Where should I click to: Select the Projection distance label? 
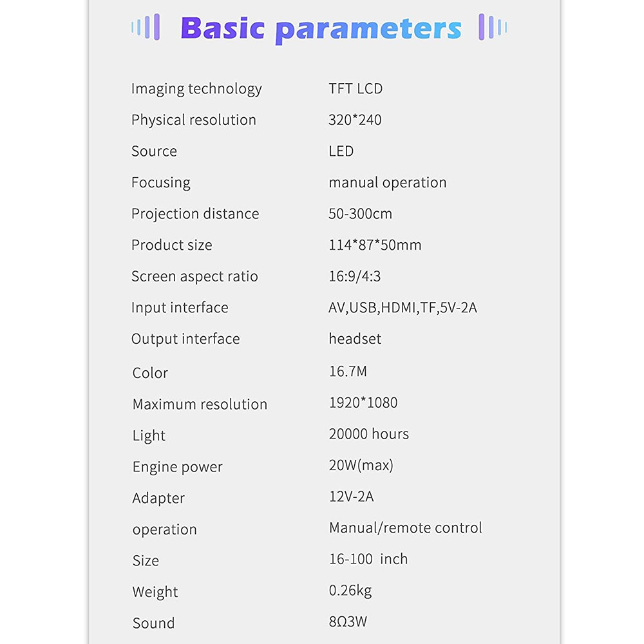195,214
